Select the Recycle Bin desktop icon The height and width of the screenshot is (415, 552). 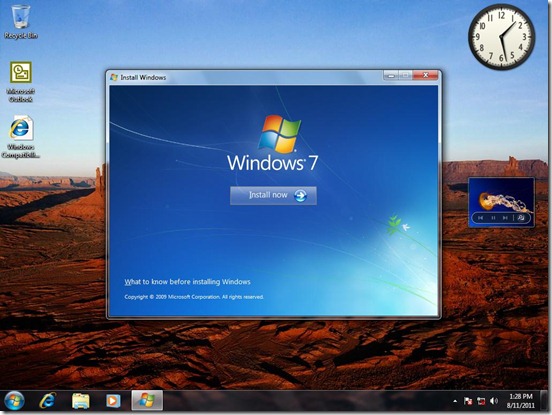pyautogui.click(x=20, y=22)
